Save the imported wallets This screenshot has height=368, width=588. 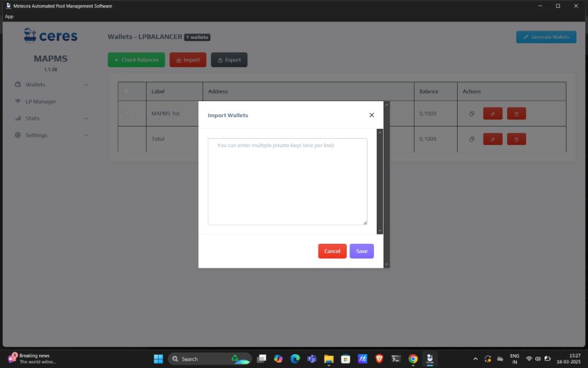click(x=362, y=251)
